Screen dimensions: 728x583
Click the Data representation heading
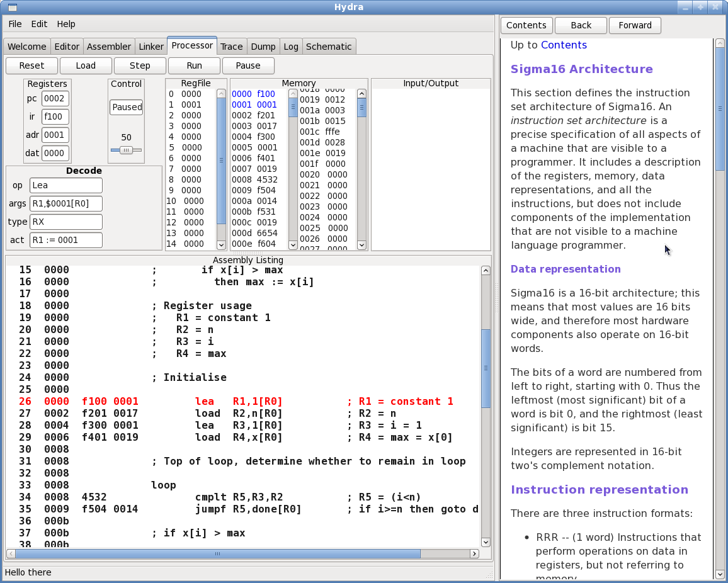566,269
